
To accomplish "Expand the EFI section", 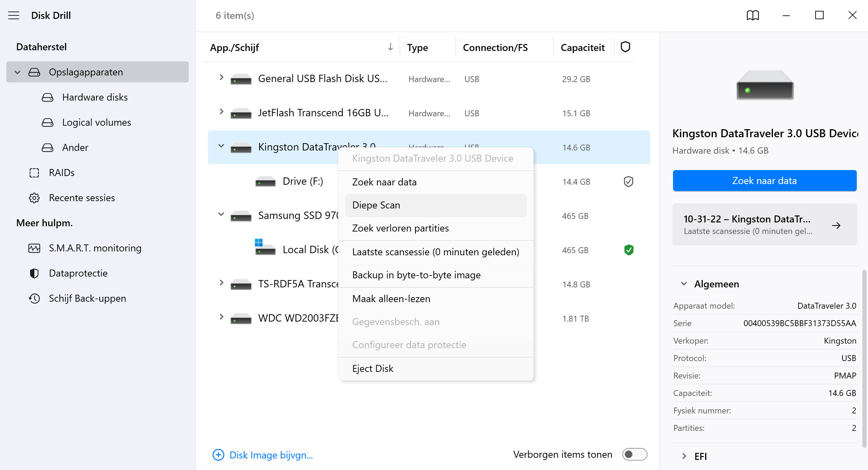I will pyautogui.click(x=684, y=456).
